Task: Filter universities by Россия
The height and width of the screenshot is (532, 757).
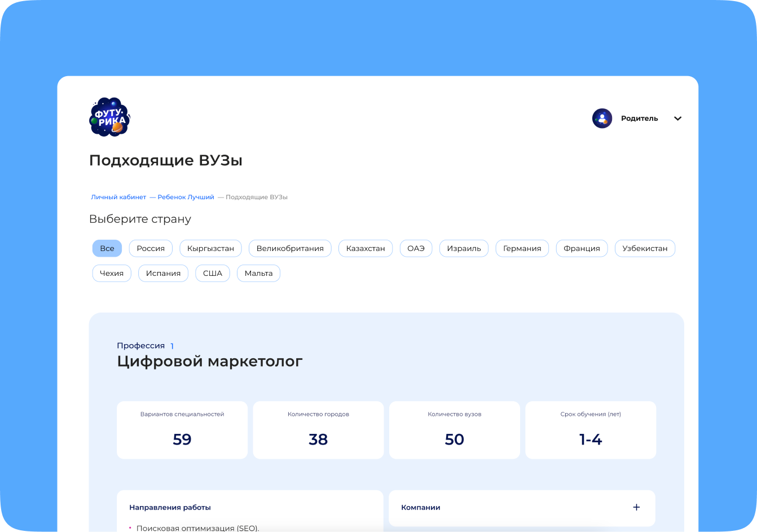Action: (x=151, y=248)
